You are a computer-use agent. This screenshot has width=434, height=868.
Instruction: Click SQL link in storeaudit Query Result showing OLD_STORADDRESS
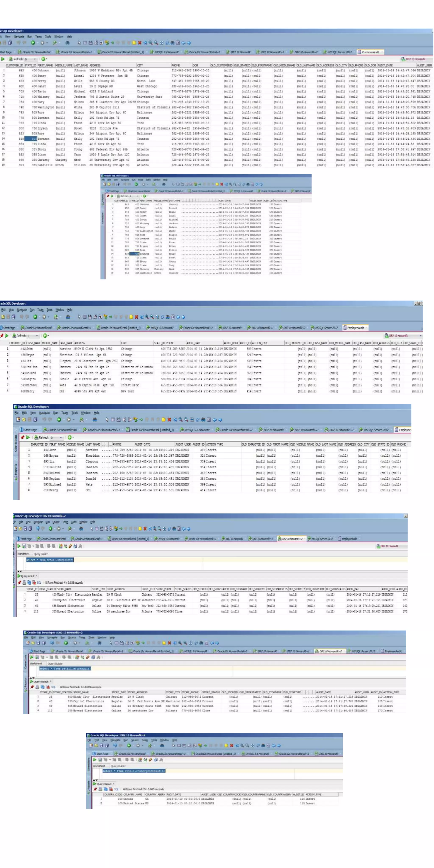click(x=39, y=583)
